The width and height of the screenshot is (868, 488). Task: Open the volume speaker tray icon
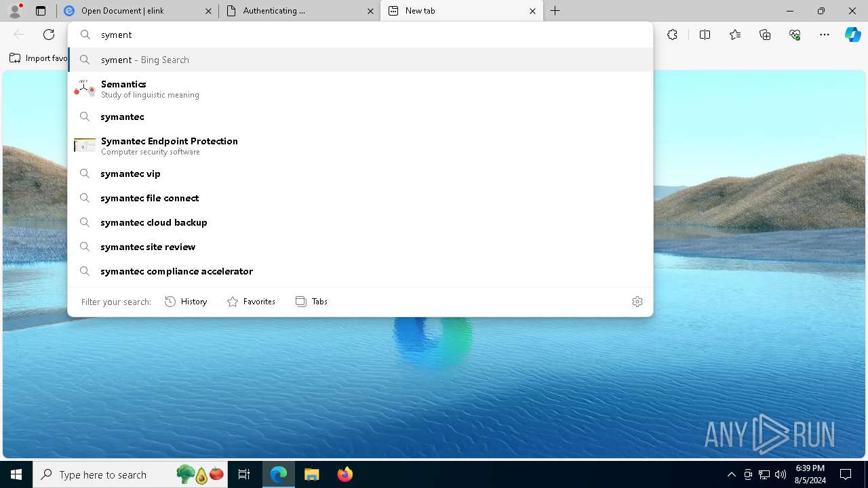pyautogui.click(x=781, y=474)
